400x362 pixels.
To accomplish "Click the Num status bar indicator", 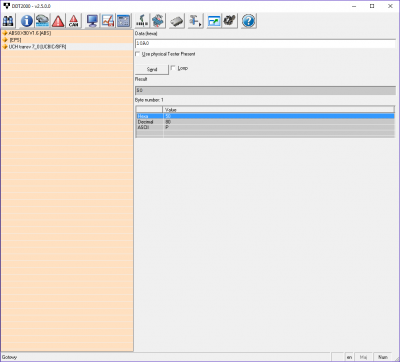I will [383, 357].
